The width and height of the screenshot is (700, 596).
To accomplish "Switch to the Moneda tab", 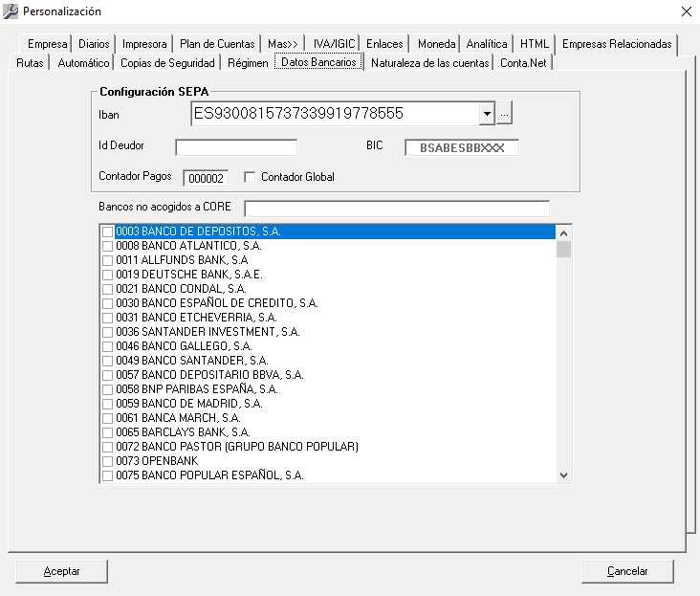I will tap(436, 44).
